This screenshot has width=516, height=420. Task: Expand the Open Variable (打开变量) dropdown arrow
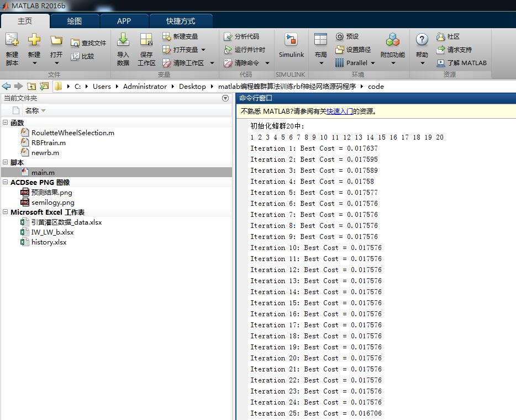203,50
